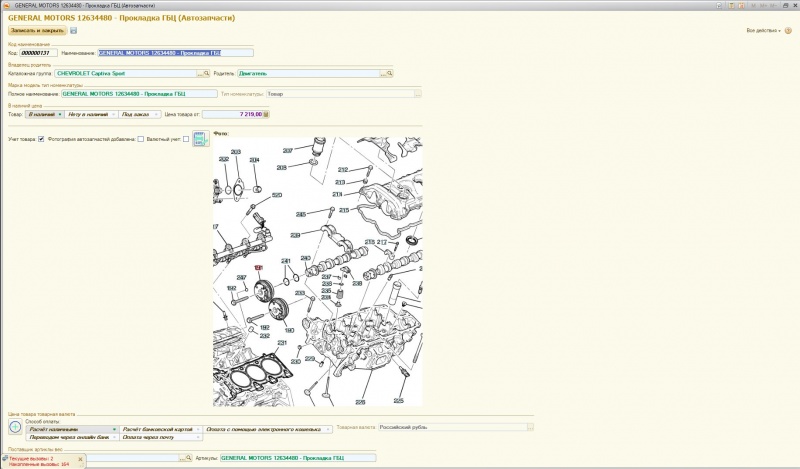This screenshot has width=800, height=469.
Task: Click the Артикулы text field
Action: (298, 458)
